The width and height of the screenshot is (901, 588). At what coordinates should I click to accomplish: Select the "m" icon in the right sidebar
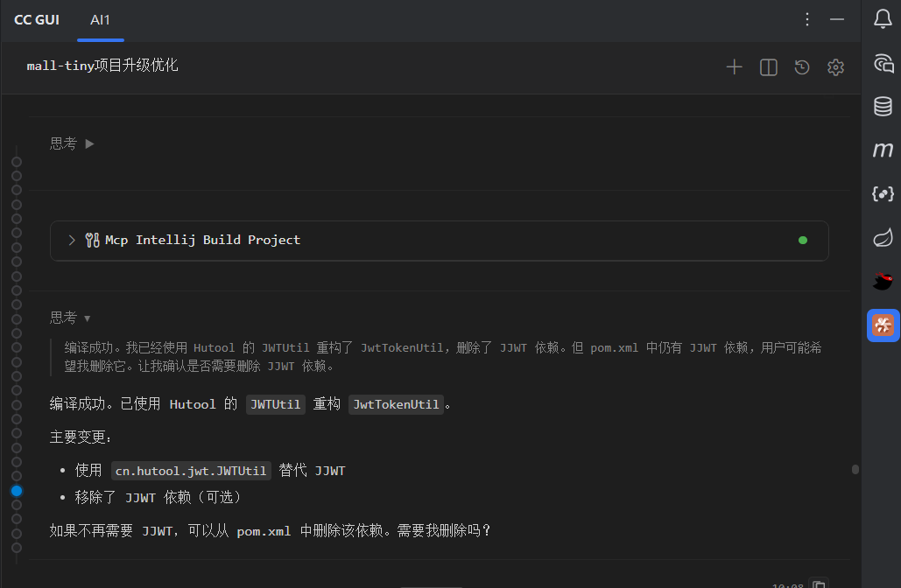pyautogui.click(x=882, y=150)
